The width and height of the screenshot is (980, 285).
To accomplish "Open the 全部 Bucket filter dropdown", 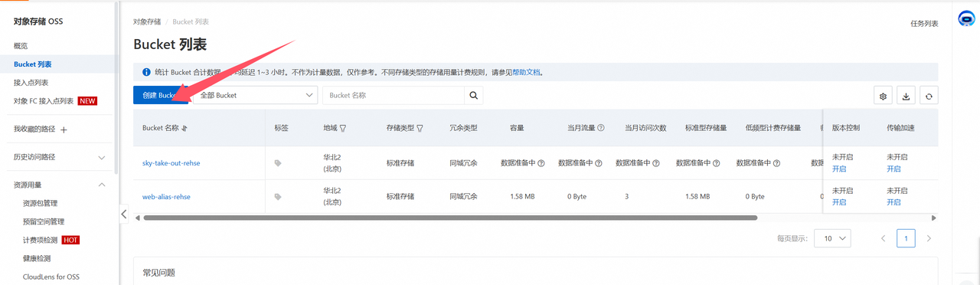I will 256,96.
